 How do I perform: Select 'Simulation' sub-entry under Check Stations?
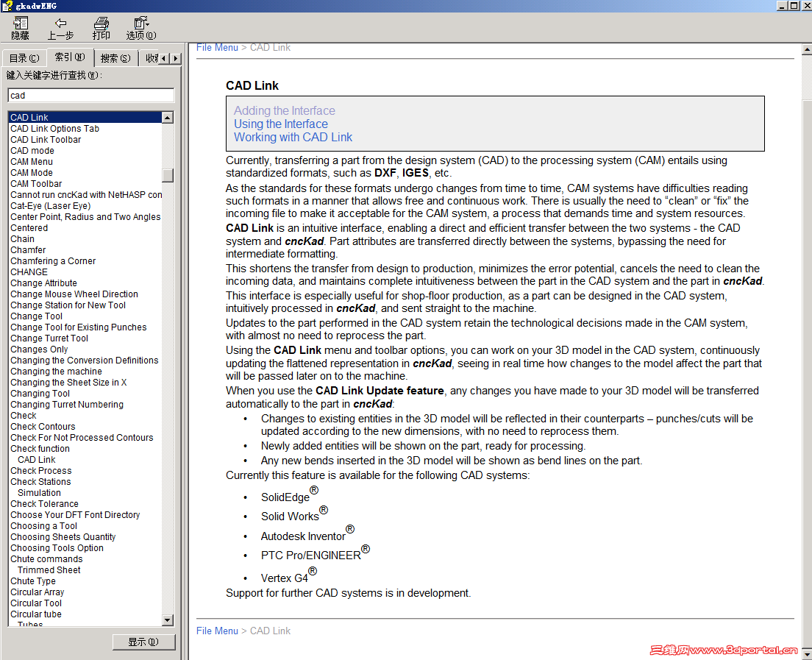tap(39, 493)
